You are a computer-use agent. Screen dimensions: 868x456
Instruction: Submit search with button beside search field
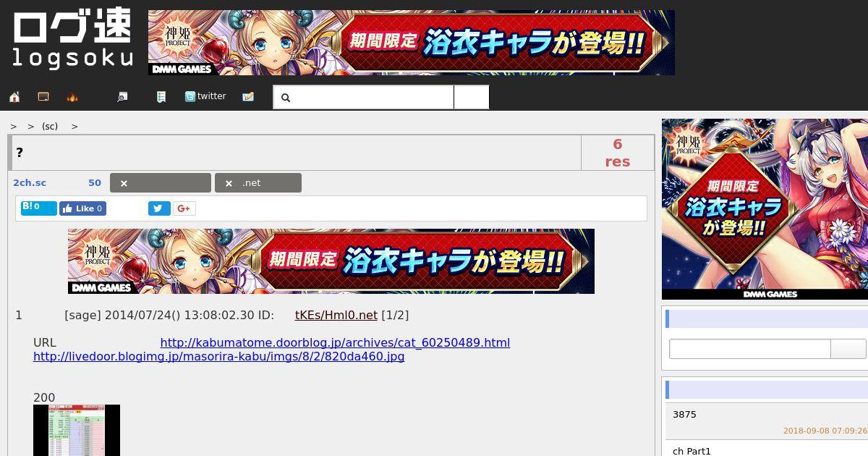coord(472,97)
